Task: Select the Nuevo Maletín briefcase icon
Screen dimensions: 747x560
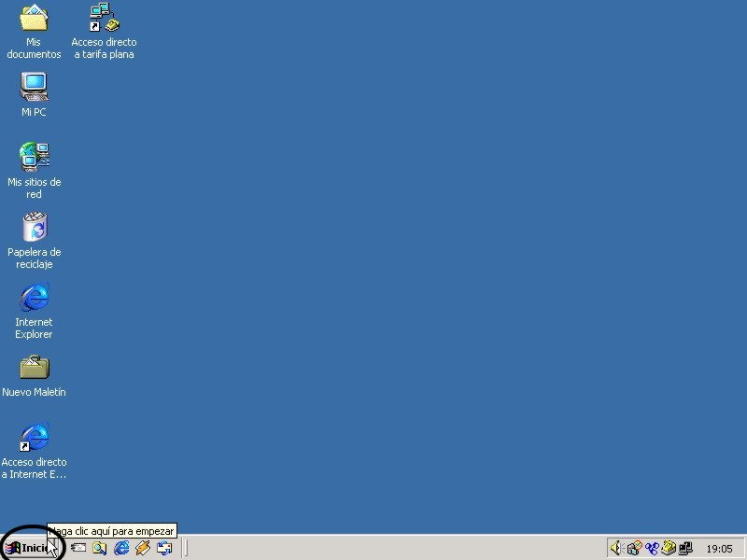Action: click(34, 376)
